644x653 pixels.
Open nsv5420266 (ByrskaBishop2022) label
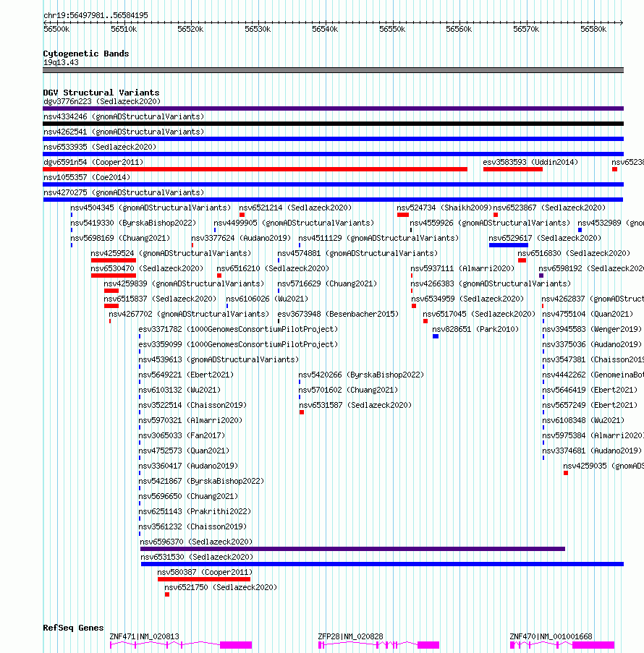(x=361, y=375)
